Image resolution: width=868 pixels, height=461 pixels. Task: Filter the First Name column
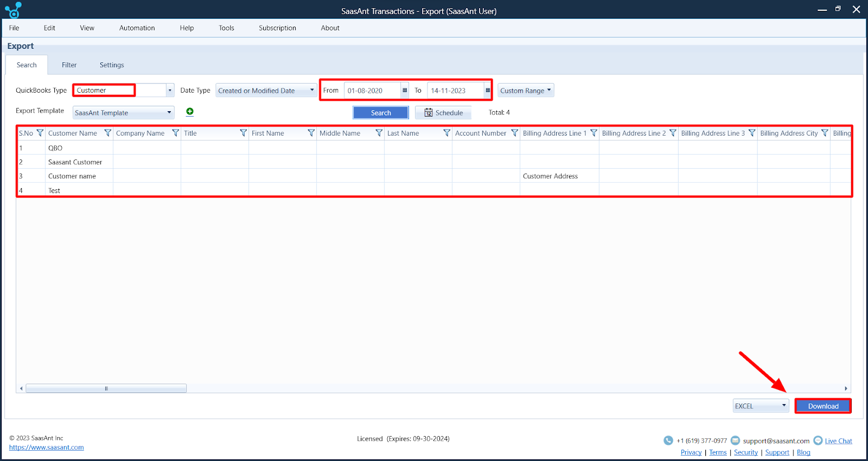pyautogui.click(x=311, y=133)
